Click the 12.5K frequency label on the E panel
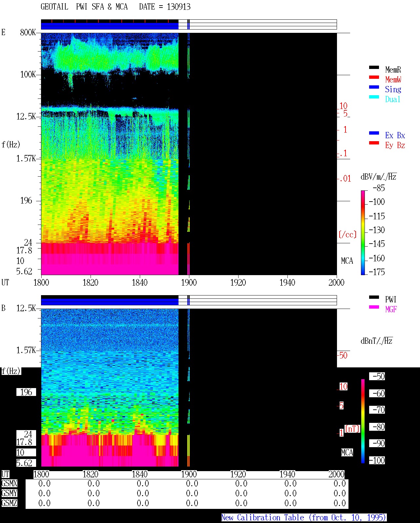This screenshot has height=523, width=420. (x=26, y=116)
